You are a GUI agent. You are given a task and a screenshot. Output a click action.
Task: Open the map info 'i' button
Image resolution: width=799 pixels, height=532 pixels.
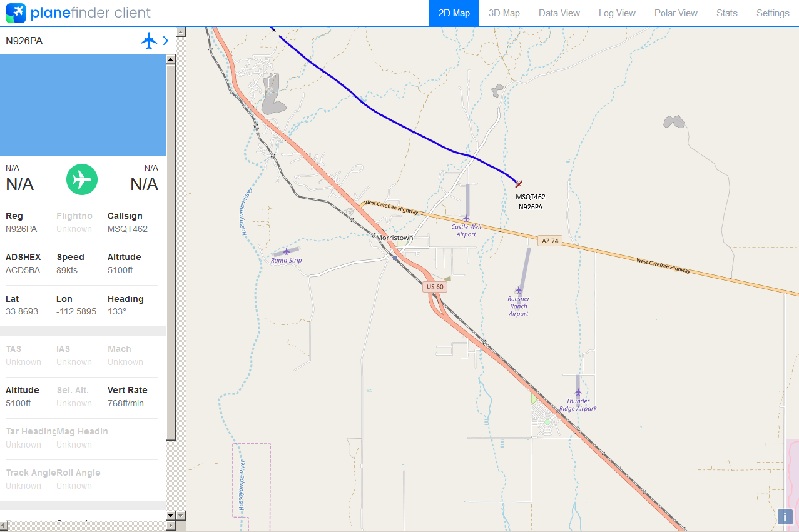point(785,517)
